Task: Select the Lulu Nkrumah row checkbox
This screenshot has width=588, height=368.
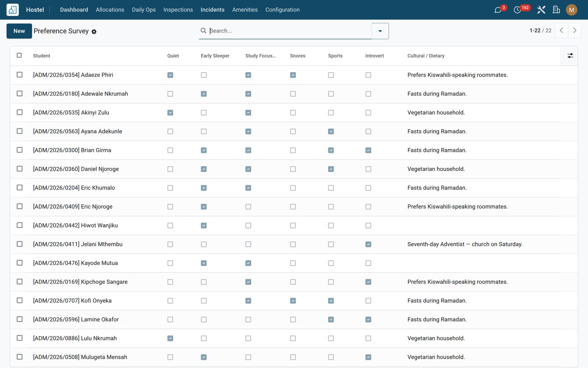Action: (19, 338)
